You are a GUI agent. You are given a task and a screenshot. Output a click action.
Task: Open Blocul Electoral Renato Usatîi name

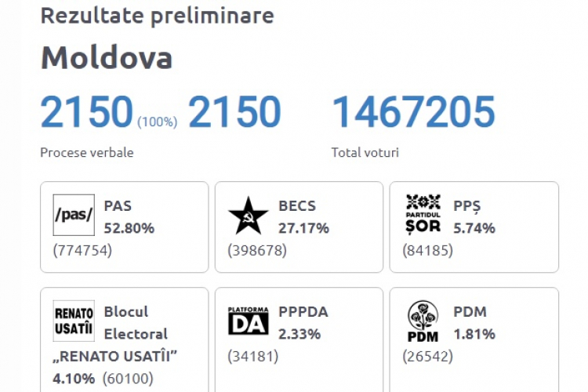pyautogui.click(x=115, y=334)
